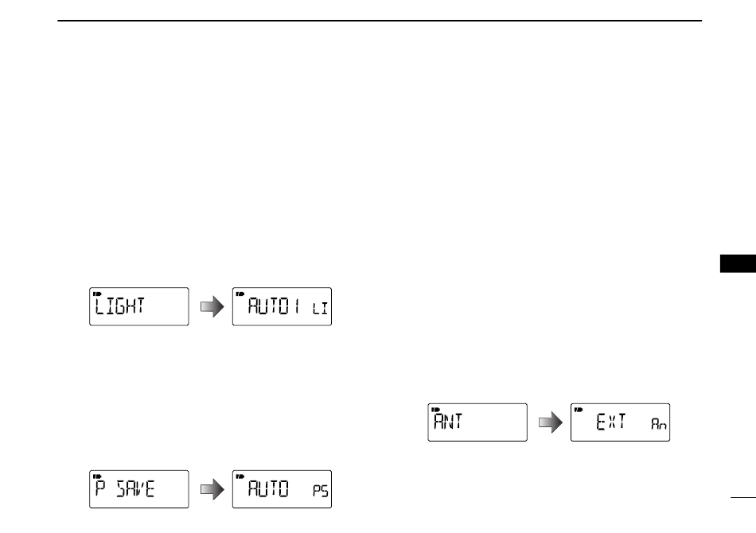
Task: Click the arrow between ANT and EXT displays
Action: click(x=551, y=422)
